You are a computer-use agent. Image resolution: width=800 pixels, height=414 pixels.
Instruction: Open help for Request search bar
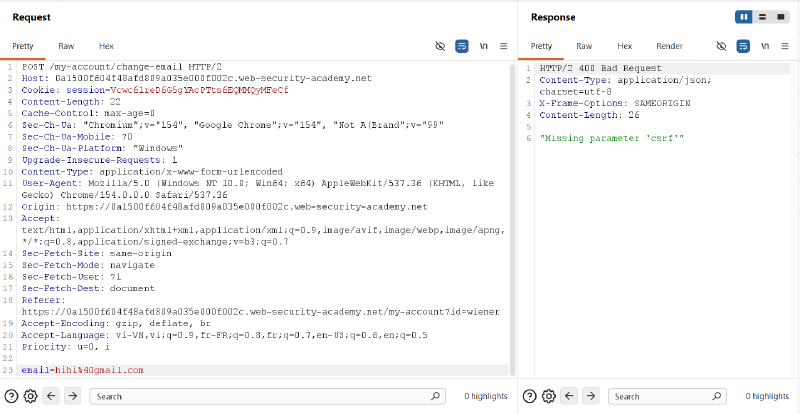pyautogui.click(x=12, y=396)
